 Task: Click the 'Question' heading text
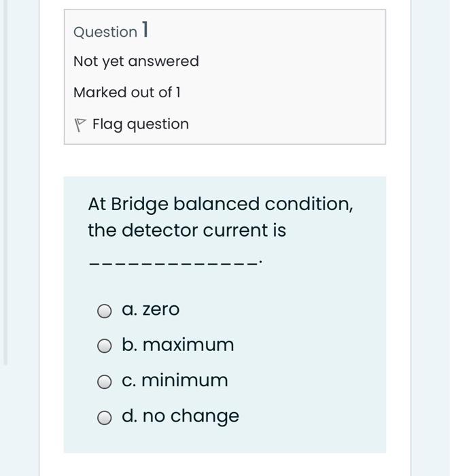coord(105,32)
